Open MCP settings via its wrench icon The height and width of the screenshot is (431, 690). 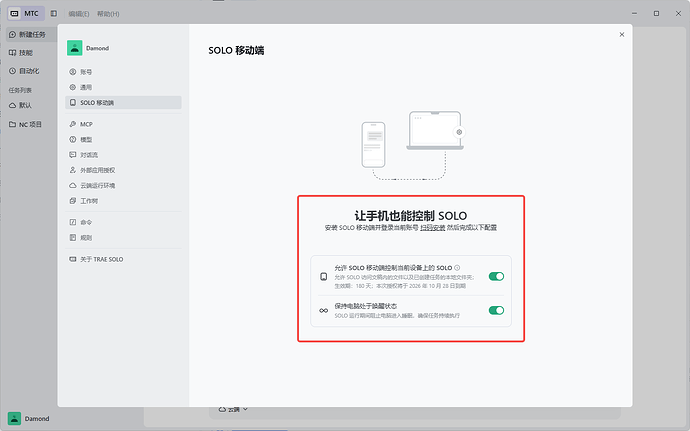click(73, 124)
